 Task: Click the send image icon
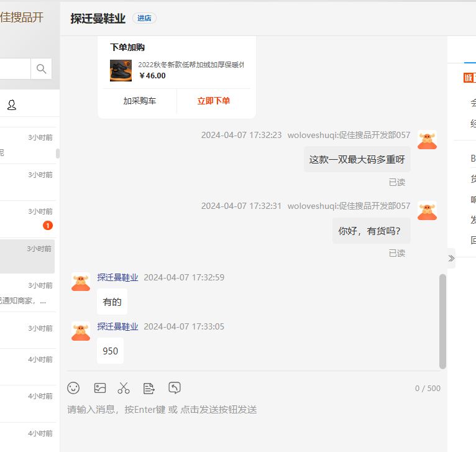[x=99, y=388]
